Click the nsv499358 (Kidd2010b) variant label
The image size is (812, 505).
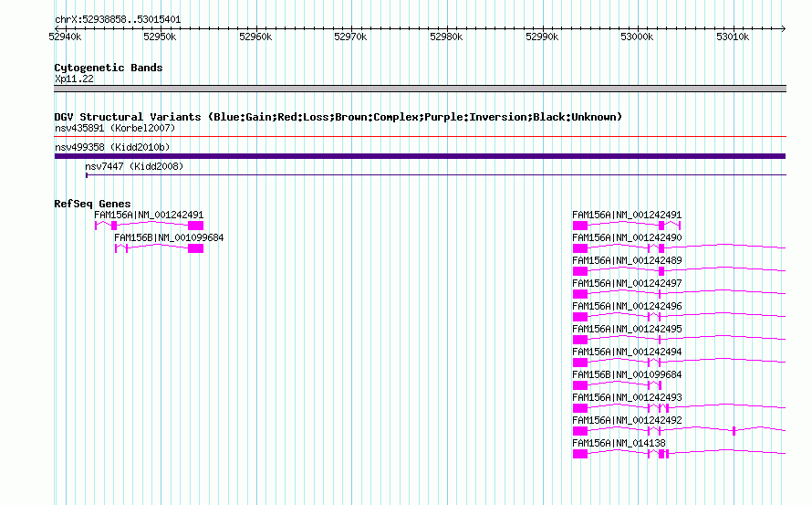click(x=112, y=147)
